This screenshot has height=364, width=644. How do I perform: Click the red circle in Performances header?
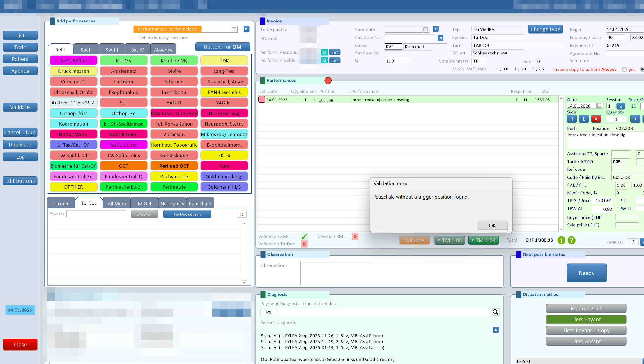point(328,81)
